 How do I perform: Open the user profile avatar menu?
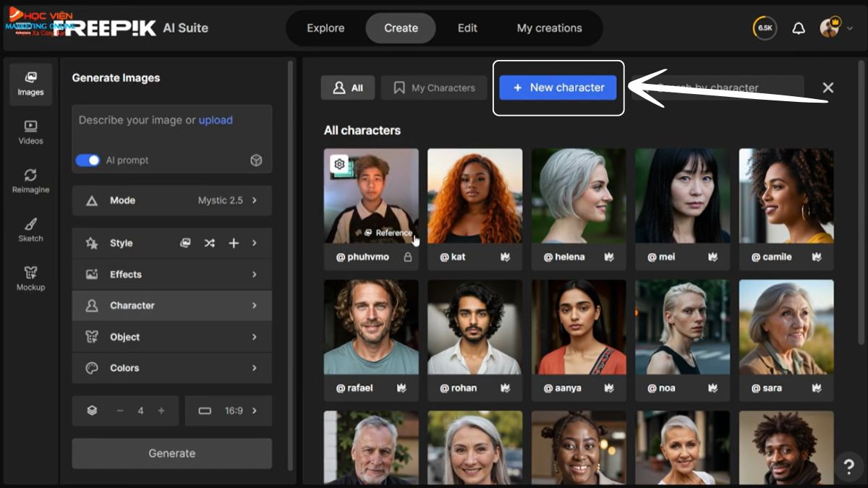(x=830, y=27)
